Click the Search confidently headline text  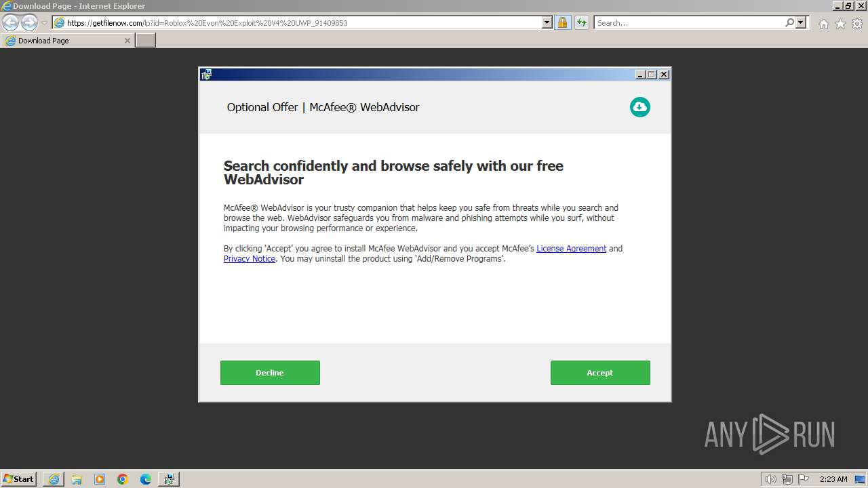393,173
